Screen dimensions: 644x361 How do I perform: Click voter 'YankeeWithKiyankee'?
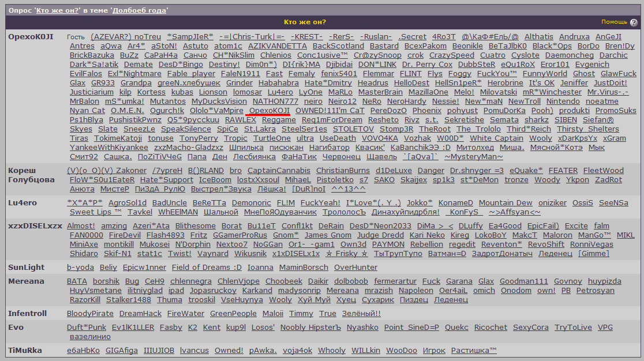click(109, 147)
